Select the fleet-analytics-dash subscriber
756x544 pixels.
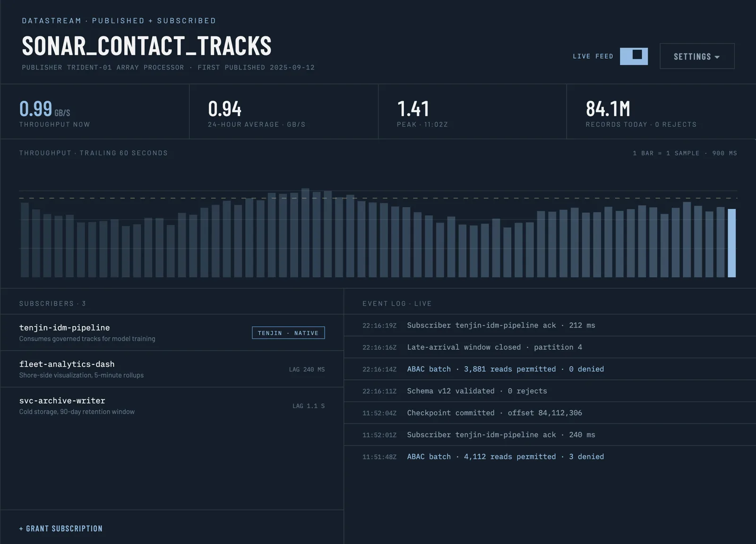[172, 369]
